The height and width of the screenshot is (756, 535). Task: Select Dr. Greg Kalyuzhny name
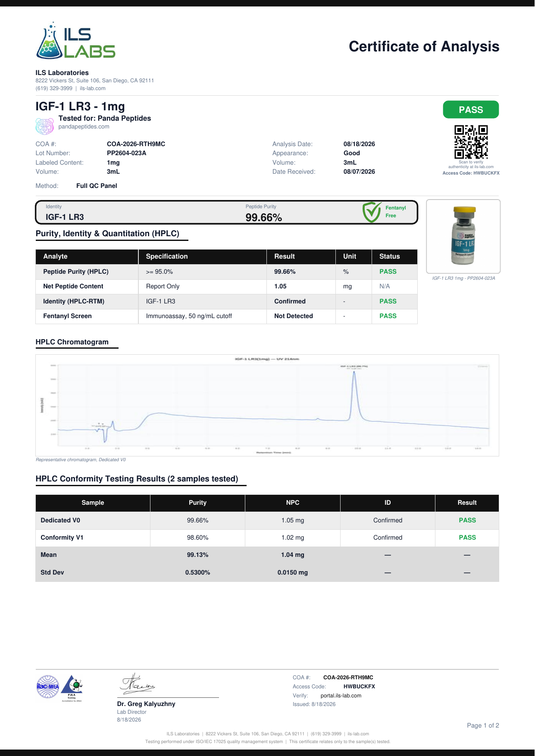[x=146, y=704]
